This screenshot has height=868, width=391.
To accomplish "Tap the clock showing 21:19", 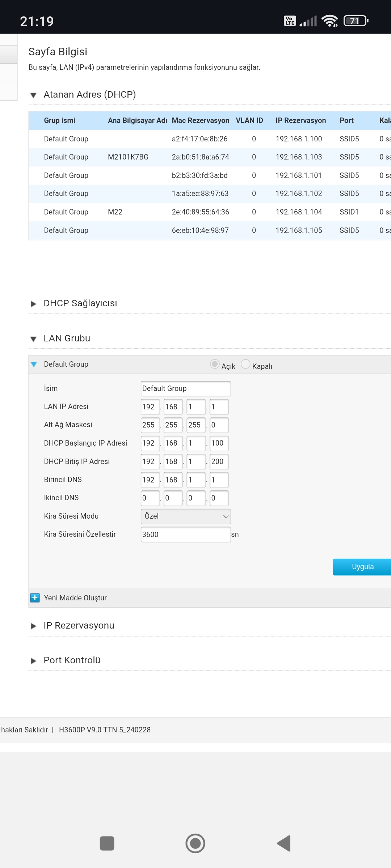I will pyautogui.click(x=37, y=21).
